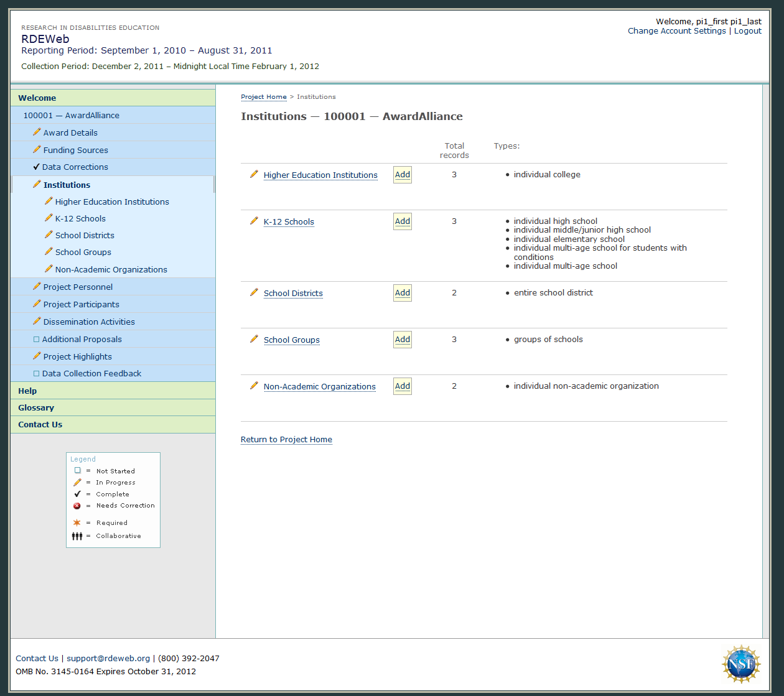Click pencil icon beside Award Details in sidebar
Screen dimensions: 784x696
tap(37, 132)
